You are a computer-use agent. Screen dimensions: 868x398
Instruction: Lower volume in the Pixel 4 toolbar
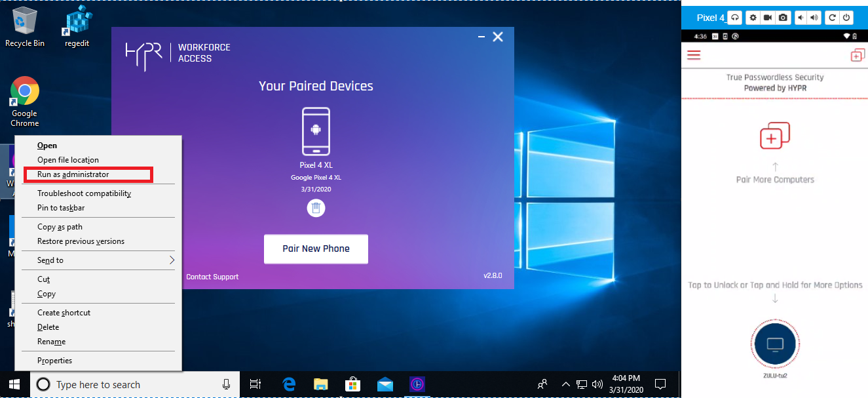801,18
